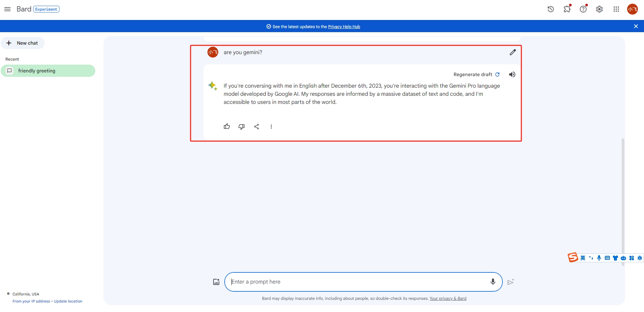Dismiss the blue privacy update banner
The image size is (644, 312).
[x=636, y=26]
